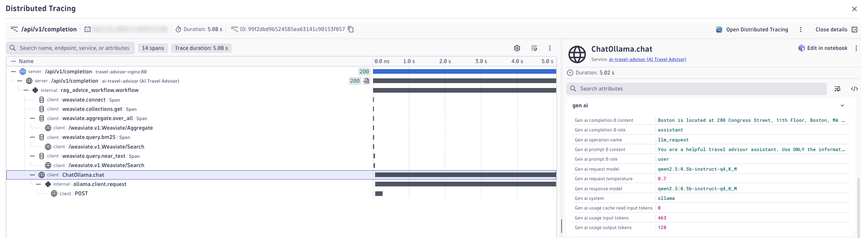Viewport: 868px width, 238px height.
Task: Show raw attribute code view icon
Action: [854, 89]
